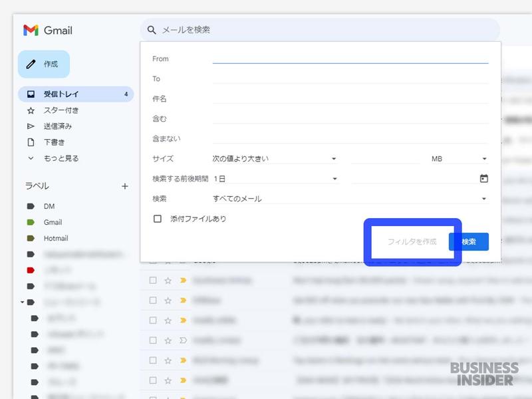Click the send arrow icon beside 送信済み
The height and width of the screenshot is (399, 532).
(x=31, y=126)
